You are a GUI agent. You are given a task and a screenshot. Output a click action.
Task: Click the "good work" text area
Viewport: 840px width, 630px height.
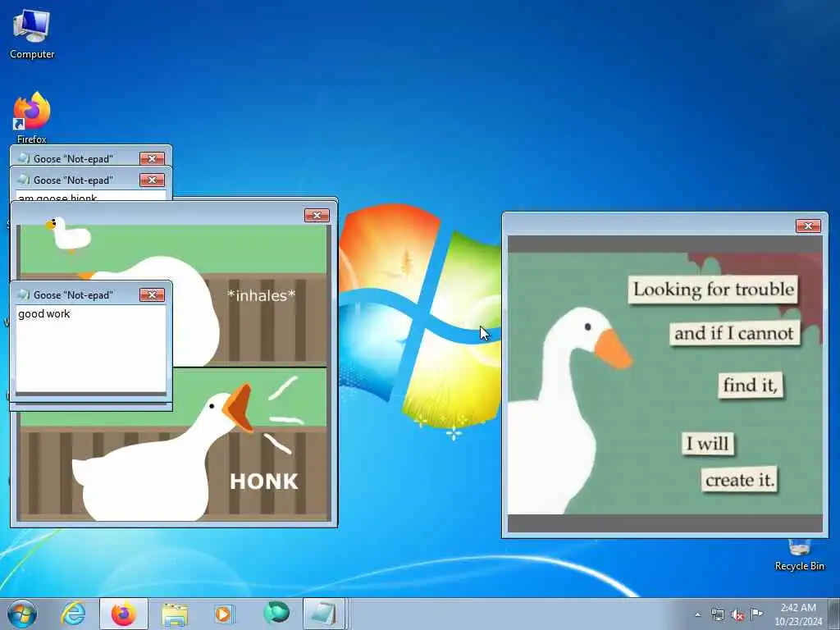[x=91, y=349]
